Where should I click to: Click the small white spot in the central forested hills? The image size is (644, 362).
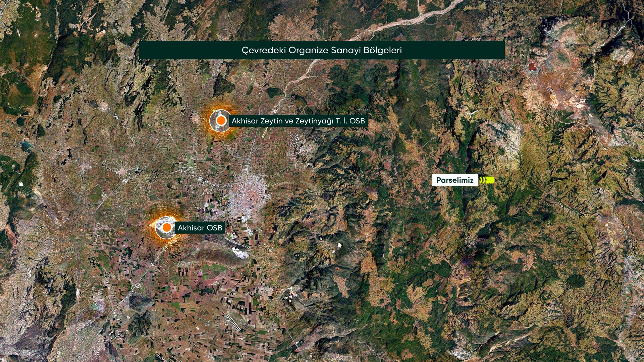click(x=339, y=245)
